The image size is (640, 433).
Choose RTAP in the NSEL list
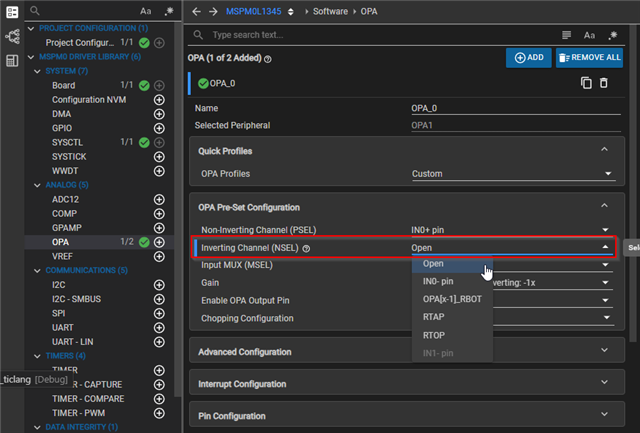[452, 317]
